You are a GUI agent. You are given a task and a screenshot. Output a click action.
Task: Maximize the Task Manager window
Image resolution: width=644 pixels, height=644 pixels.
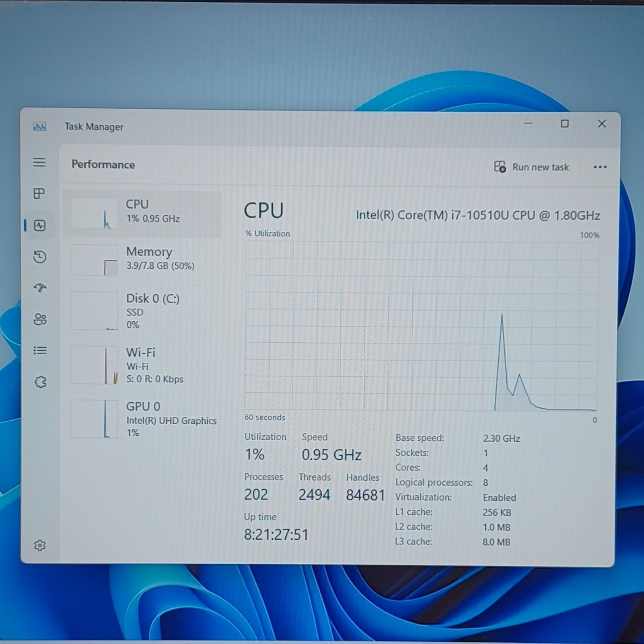(565, 123)
